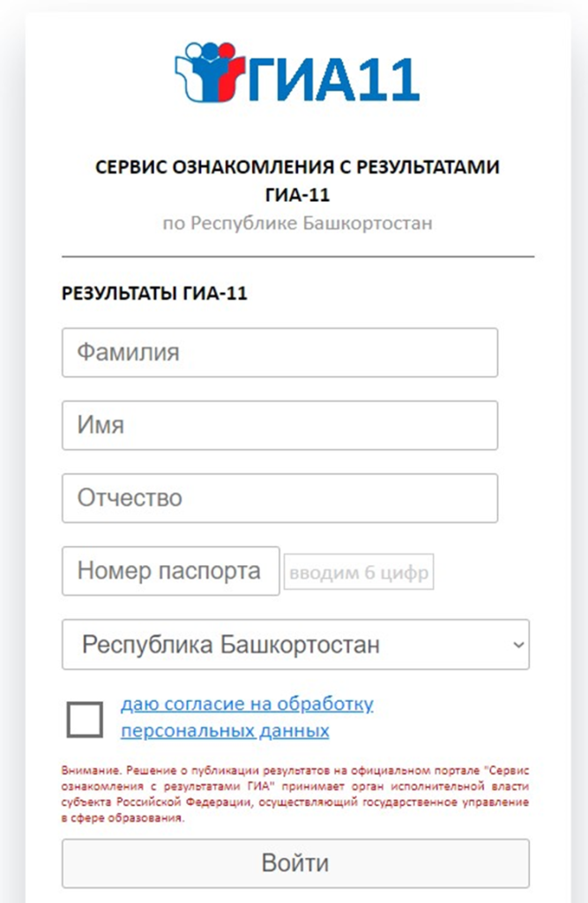The image size is (588, 903).
Task: Click the '11' digits in the logo
Action: 389,79
